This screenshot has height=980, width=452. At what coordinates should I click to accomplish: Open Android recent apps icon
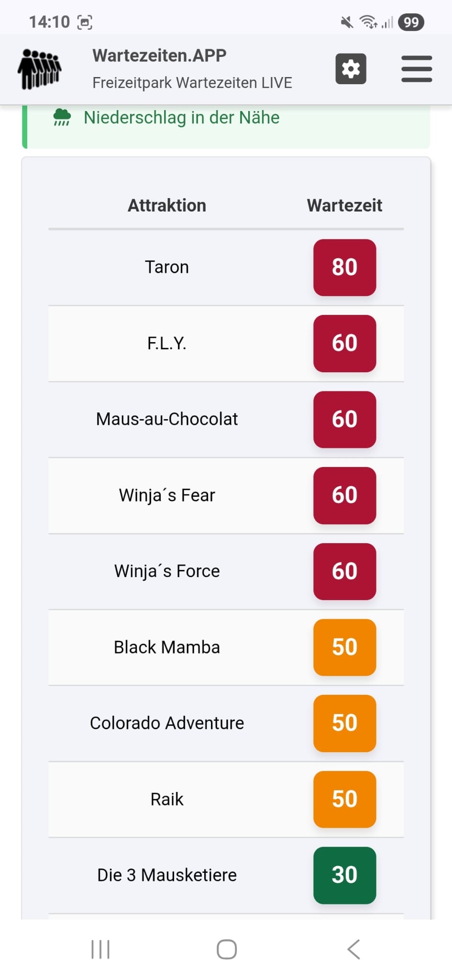[x=100, y=949]
